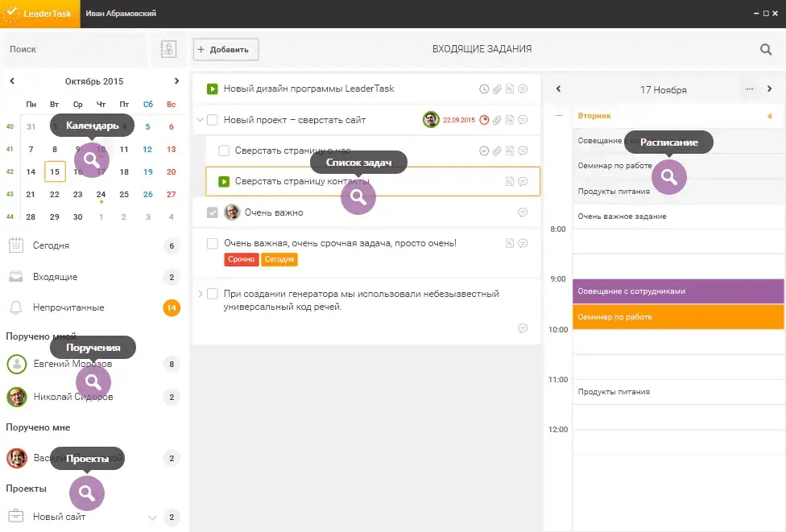This screenshot has width=786, height=532.
Task: Expand the 'При создании генератора' task
Action: click(x=200, y=294)
